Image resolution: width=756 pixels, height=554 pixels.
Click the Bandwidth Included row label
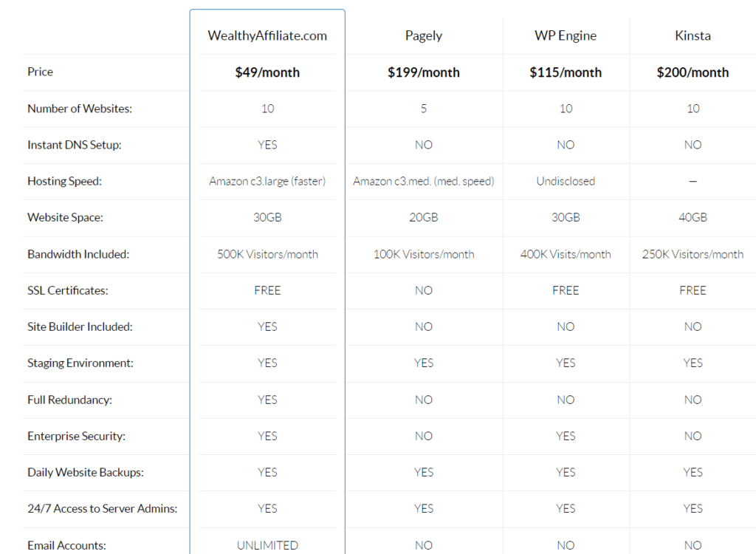pos(78,254)
